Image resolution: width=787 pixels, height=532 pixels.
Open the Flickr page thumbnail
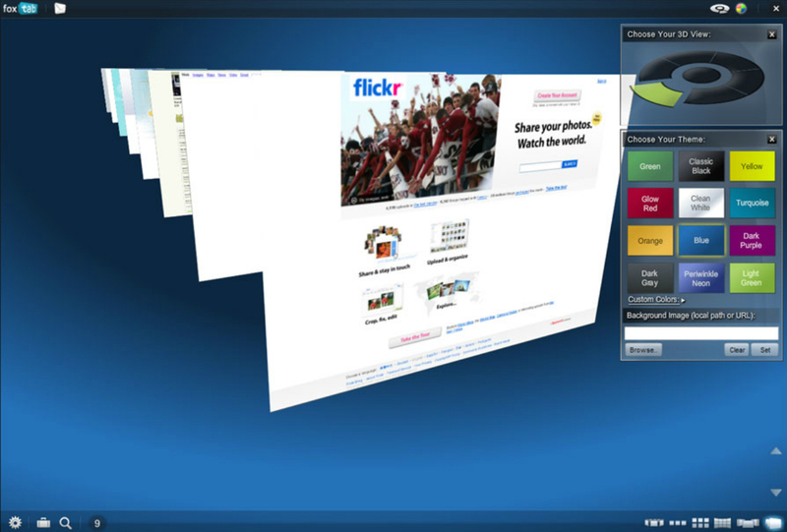tap(442, 241)
